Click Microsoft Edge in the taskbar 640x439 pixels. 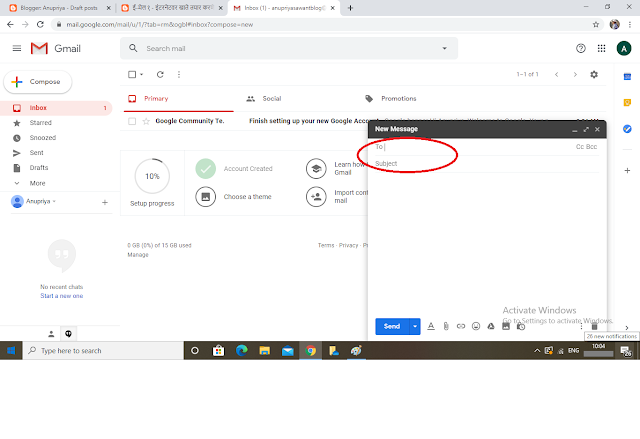242,351
